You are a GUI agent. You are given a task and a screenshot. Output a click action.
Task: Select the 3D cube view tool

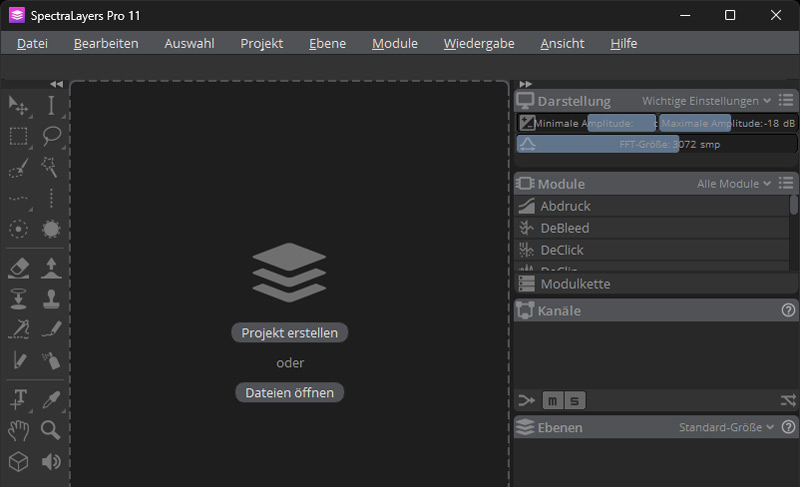click(x=18, y=462)
